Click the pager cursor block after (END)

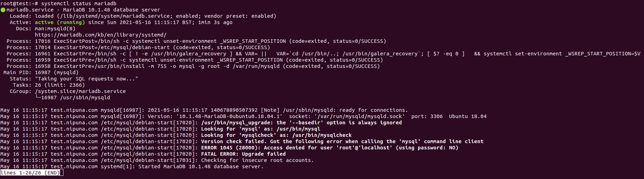click(x=62, y=173)
